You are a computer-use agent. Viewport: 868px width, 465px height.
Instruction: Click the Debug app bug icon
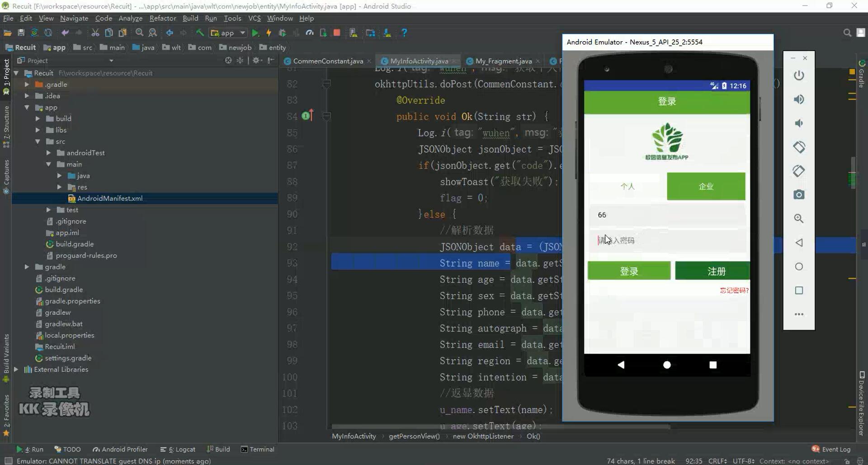[282, 33]
